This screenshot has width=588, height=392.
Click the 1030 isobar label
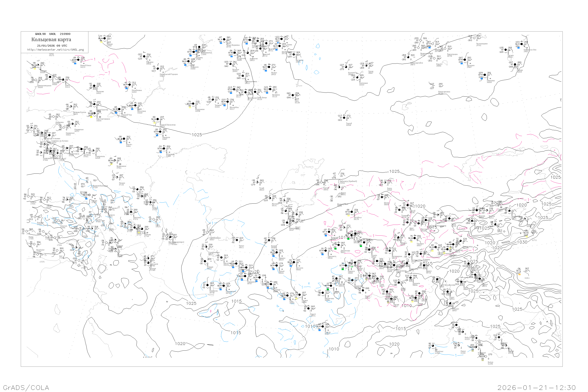click(522, 242)
